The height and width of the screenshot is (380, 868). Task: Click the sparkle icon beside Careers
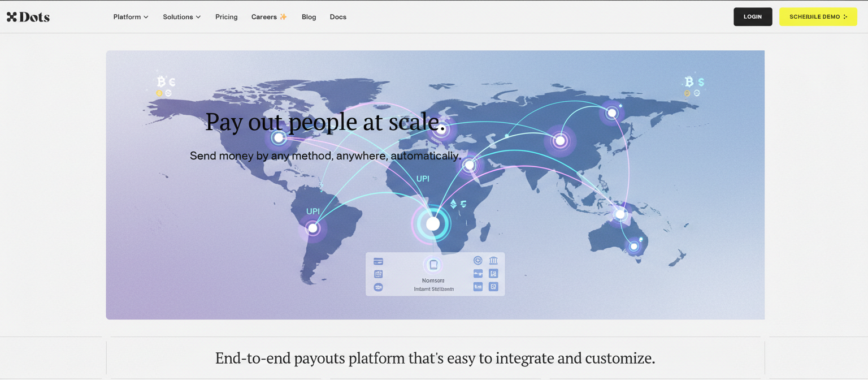tap(284, 17)
